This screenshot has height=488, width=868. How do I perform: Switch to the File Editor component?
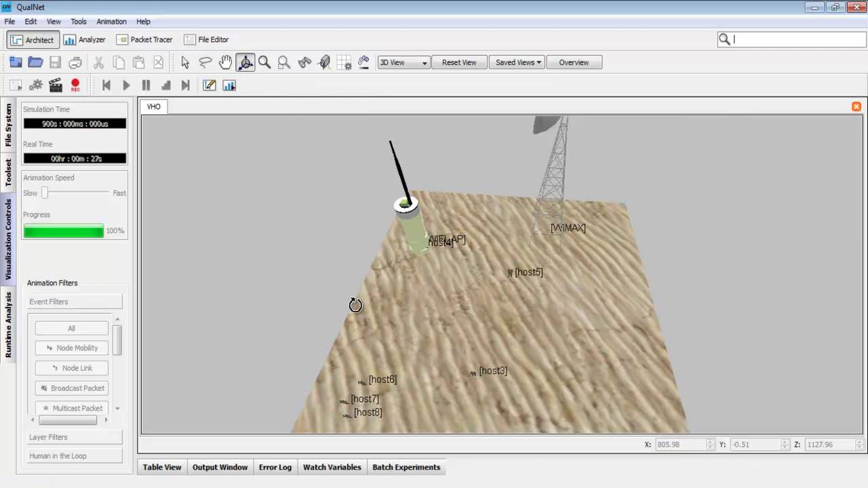pyautogui.click(x=206, y=39)
